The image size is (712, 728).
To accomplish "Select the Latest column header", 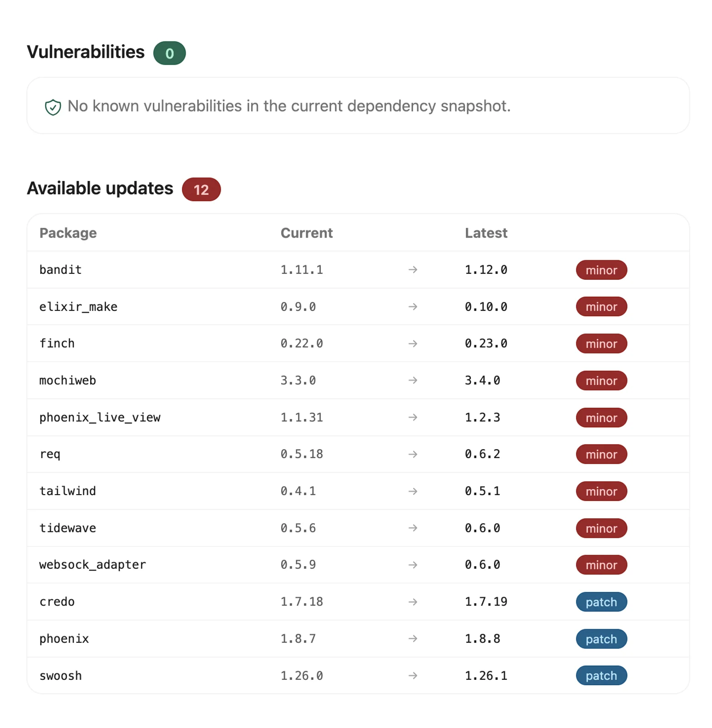I will point(486,233).
